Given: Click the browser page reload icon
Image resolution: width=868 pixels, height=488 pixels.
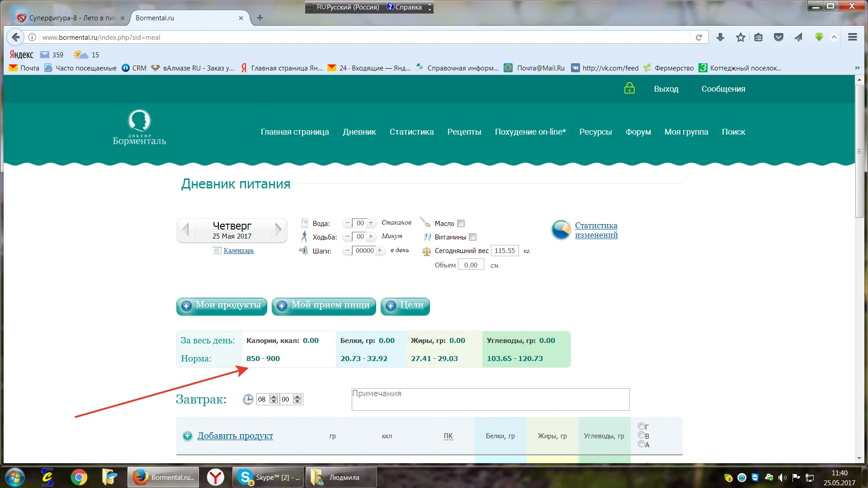Looking at the screenshot, I should 699,38.
